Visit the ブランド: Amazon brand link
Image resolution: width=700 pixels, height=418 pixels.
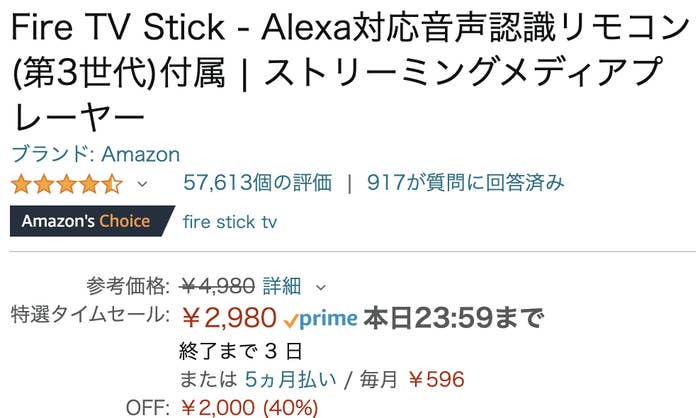point(96,155)
